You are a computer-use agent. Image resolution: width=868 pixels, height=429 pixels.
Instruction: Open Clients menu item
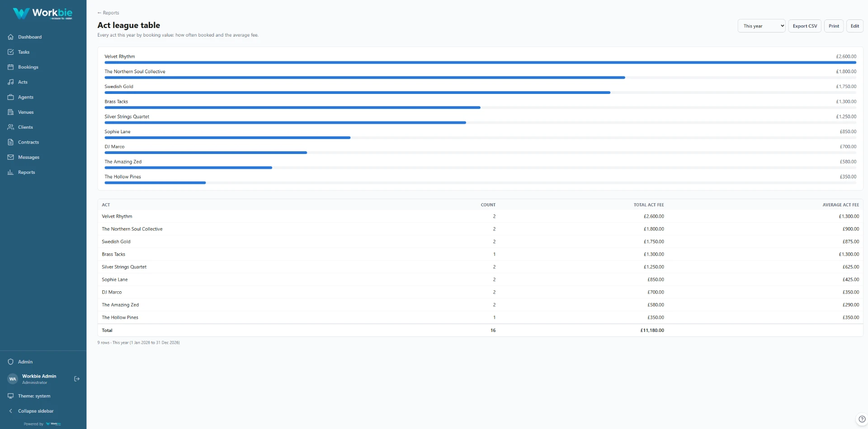pyautogui.click(x=25, y=127)
